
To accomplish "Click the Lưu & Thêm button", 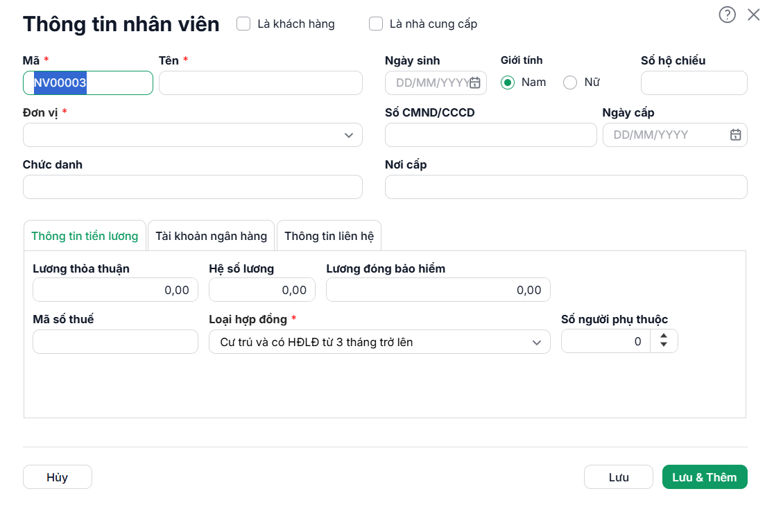I will (705, 477).
